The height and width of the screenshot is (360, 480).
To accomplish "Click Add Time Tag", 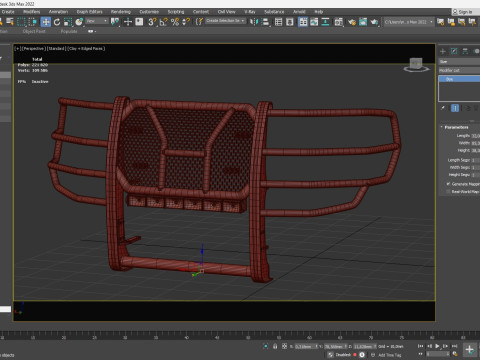I will coord(390,355).
